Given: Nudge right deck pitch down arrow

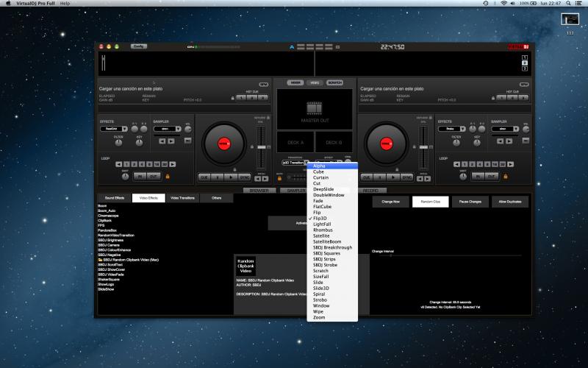Looking at the screenshot, I should [x=420, y=179].
